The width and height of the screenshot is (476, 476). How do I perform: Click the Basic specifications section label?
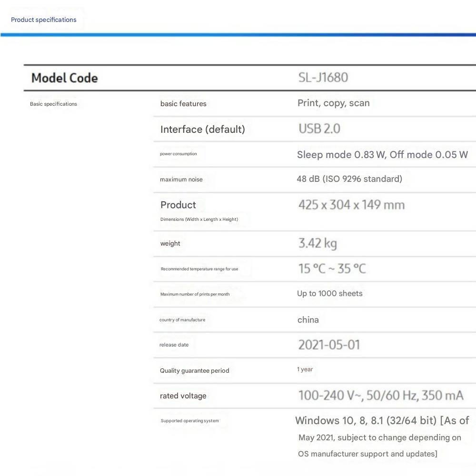click(53, 104)
